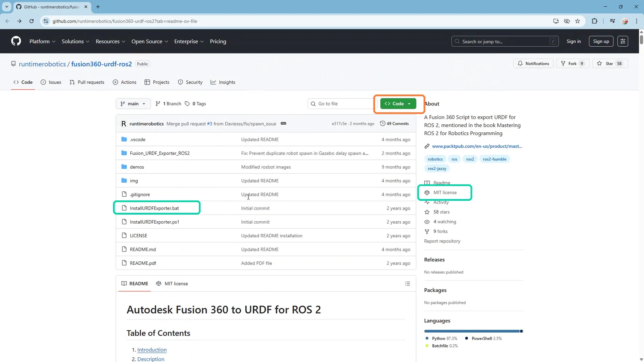
Task: Click the Go to file search box
Action: (341, 104)
